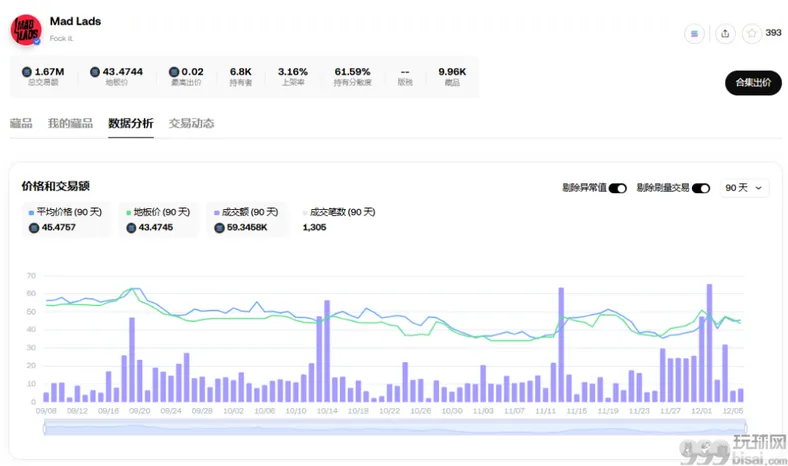Click the 61.59% holder distribution stat

point(352,76)
